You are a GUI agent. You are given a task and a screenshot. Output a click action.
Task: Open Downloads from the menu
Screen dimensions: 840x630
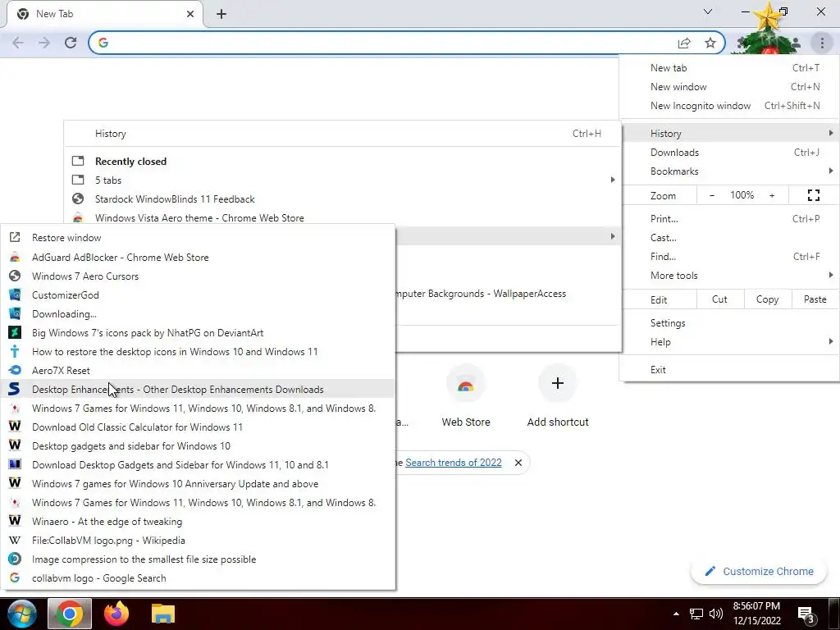point(729,153)
